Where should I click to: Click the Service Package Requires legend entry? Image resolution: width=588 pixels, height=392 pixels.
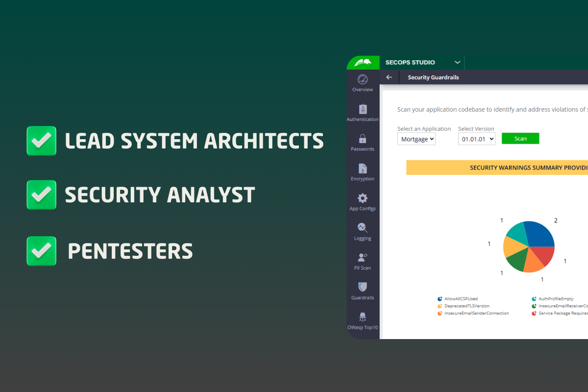point(560,313)
